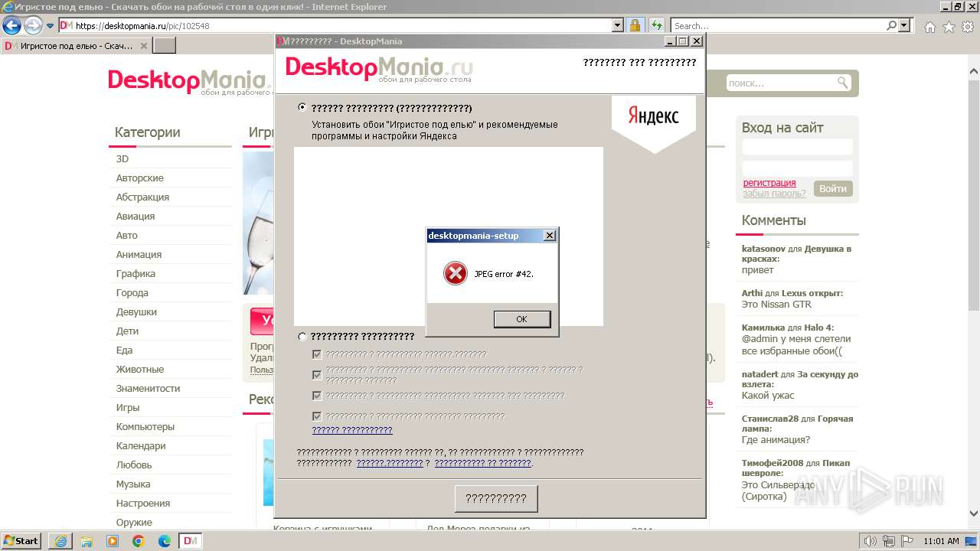Maximize the DesktopMania installer window
The image size is (980, 551).
click(683, 41)
